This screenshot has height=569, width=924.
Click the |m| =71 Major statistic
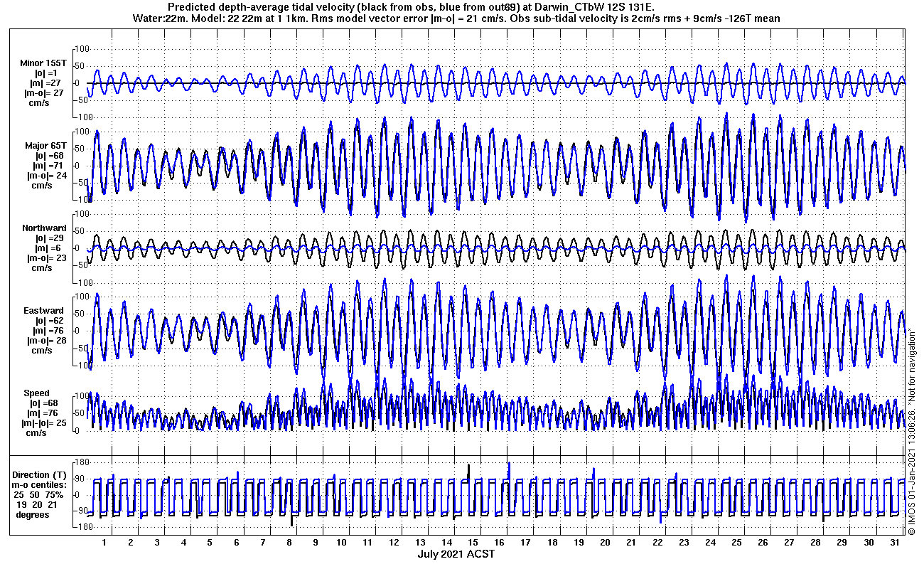(x=45, y=166)
